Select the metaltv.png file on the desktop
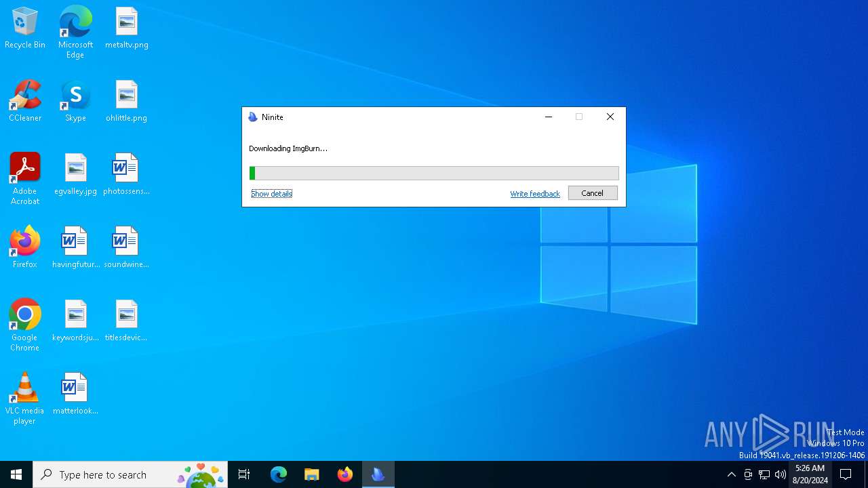The width and height of the screenshot is (868, 488). [x=127, y=28]
